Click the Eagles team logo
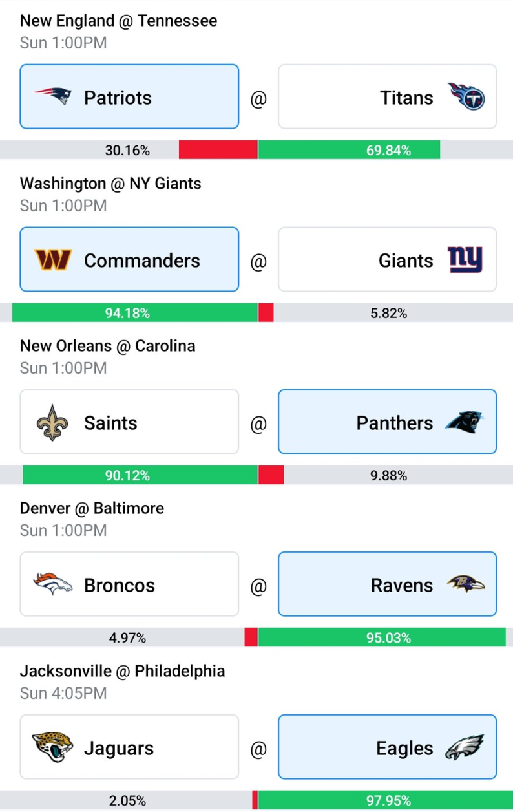This screenshot has width=513, height=812. coord(465,748)
